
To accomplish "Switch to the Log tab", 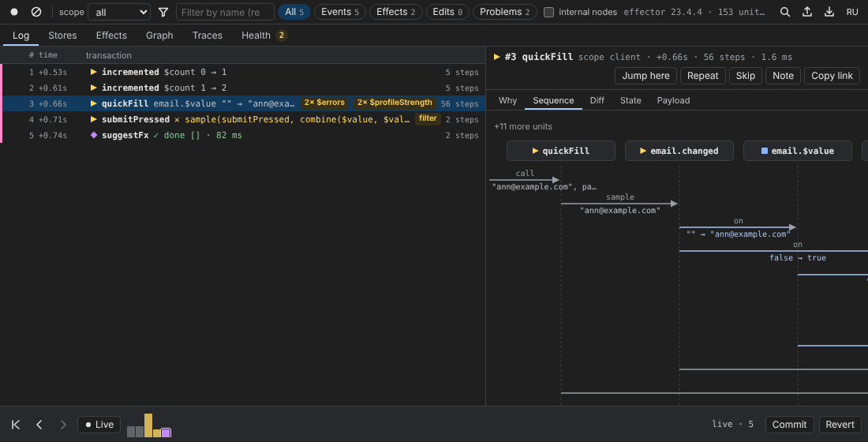I will (x=21, y=35).
